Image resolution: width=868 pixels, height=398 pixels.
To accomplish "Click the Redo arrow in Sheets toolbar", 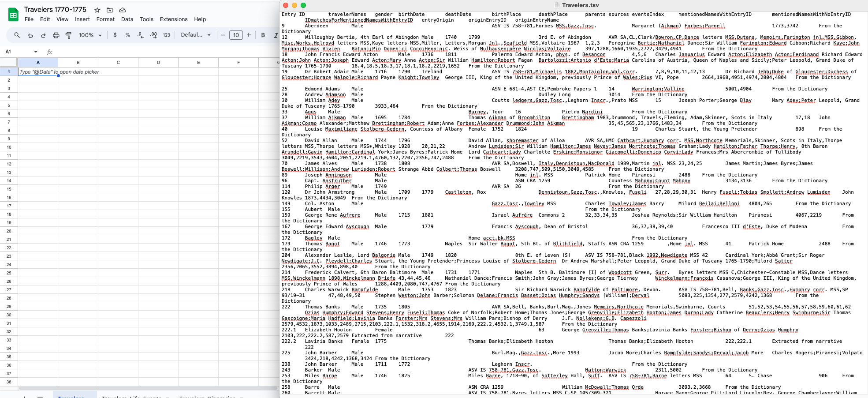I will [43, 35].
